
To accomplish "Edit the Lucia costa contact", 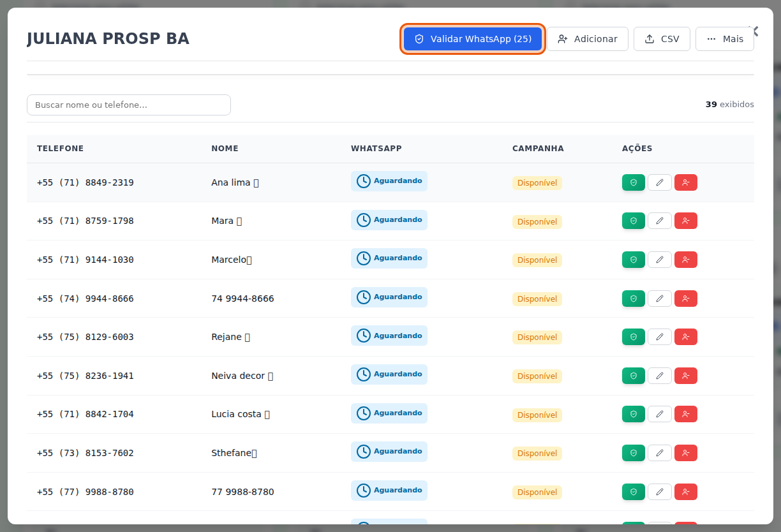I will point(660,414).
